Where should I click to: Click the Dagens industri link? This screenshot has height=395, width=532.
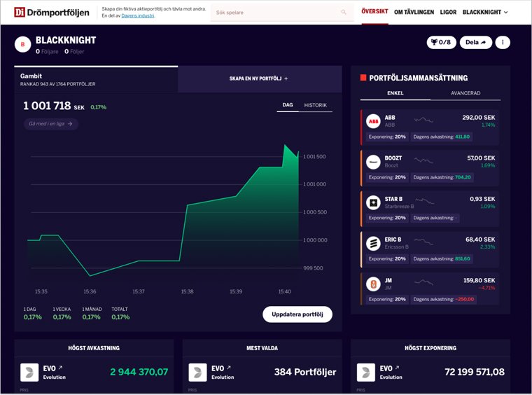pyautogui.click(x=137, y=15)
